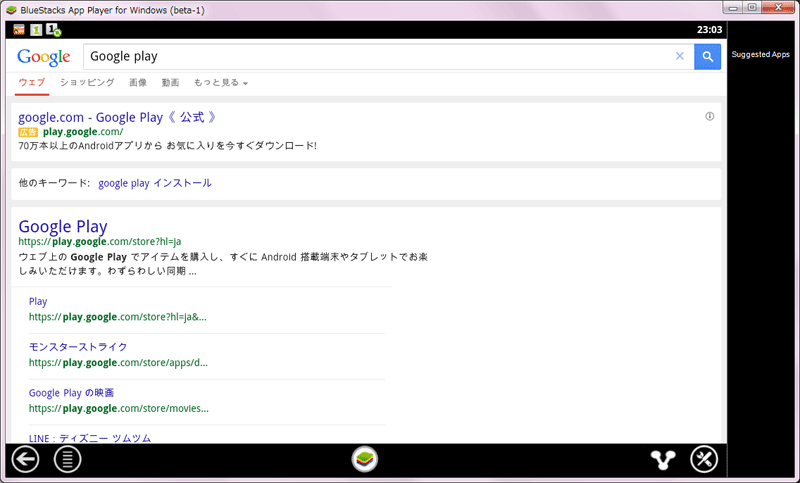Click the ad description starting with '70万本以上のAndroidアプリ'

167,146
